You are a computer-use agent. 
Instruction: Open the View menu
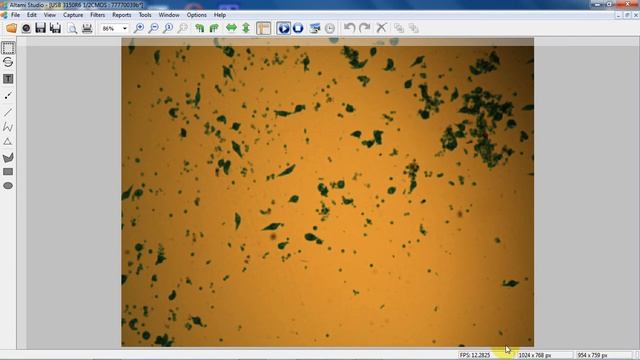pos(50,15)
